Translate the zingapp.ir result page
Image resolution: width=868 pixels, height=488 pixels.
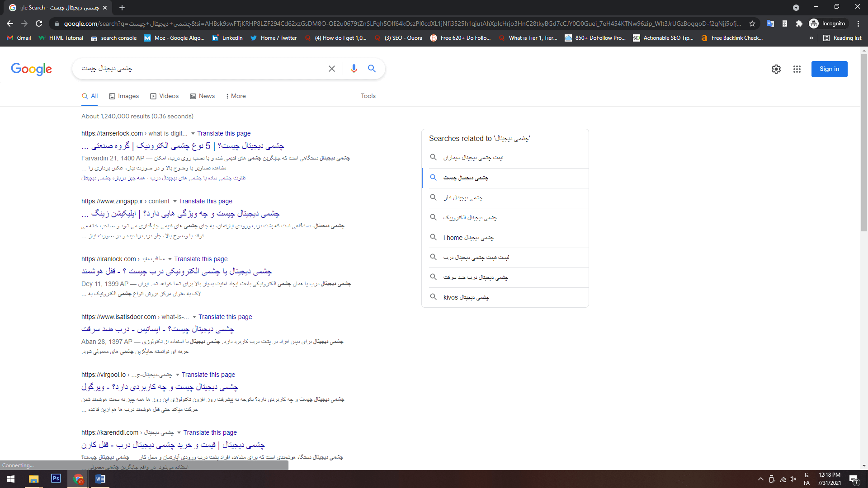coord(206,202)
